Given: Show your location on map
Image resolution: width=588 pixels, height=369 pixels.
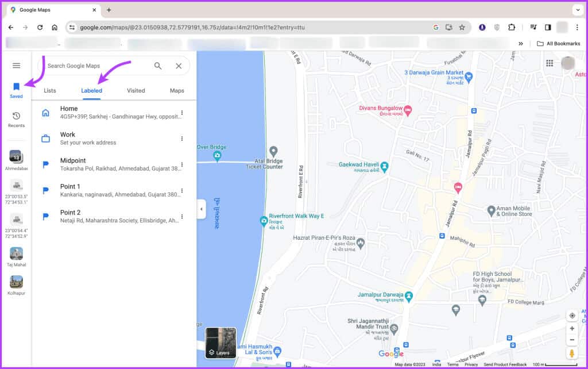Looking at the screenshot, I should [x=572, y=316].
